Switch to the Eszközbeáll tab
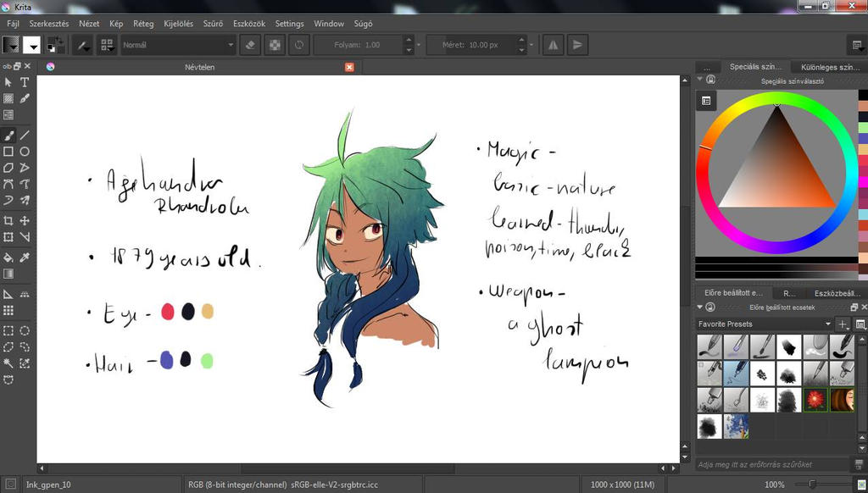 [837, 293]
